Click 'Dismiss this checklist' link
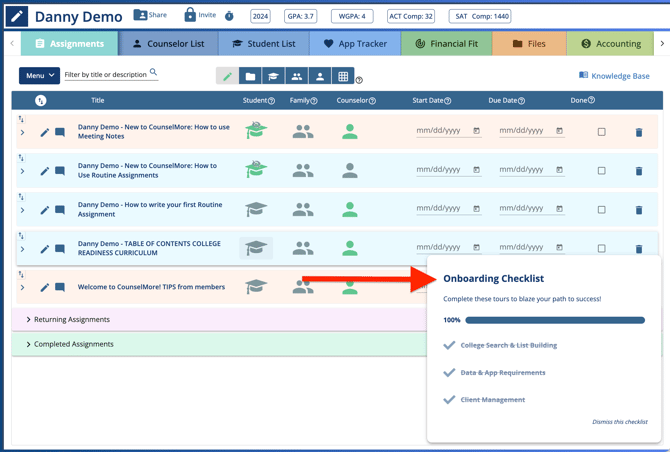This screenshot has width=670, height=452. coord(619,422)
